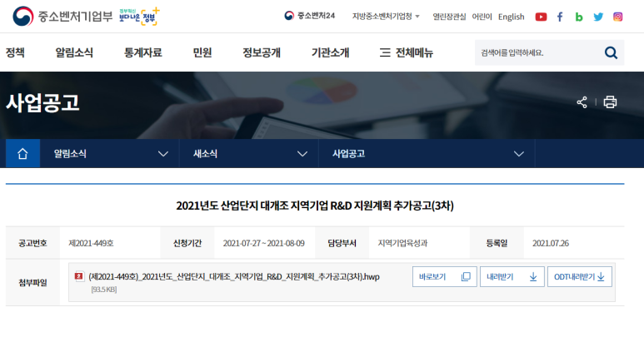Expand the 알림소식 breadcrumb dropdown

point(110,153)
